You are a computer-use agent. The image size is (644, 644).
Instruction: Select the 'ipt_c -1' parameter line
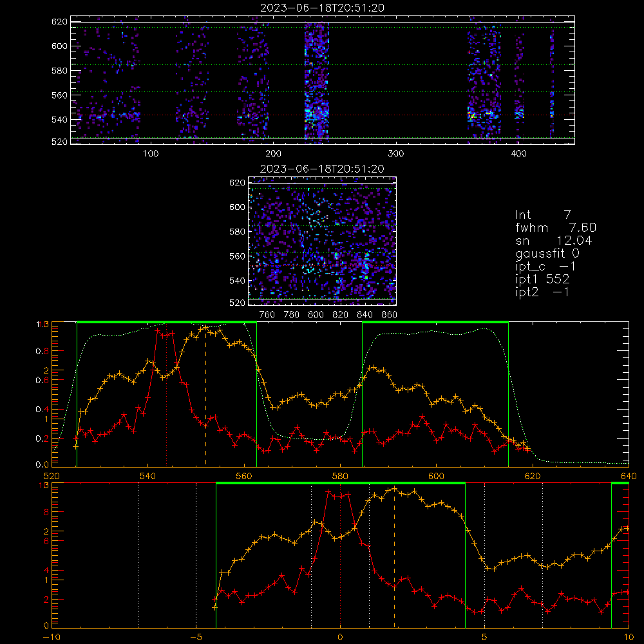coord(545,267)
